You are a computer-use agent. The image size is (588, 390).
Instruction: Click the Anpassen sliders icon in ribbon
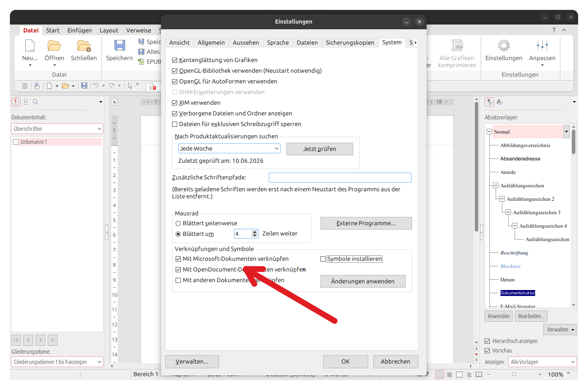click(x=542, y=45)
